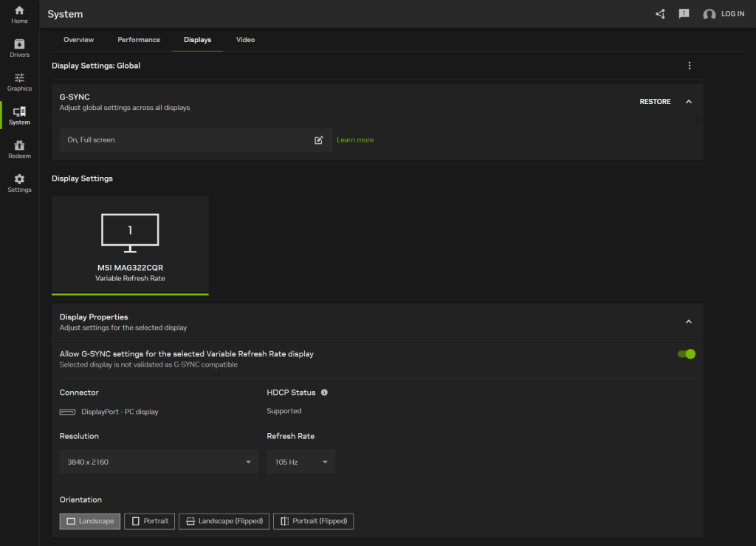Open Settings gear in sidebar
Screen dimensions: 756x546
19,183
